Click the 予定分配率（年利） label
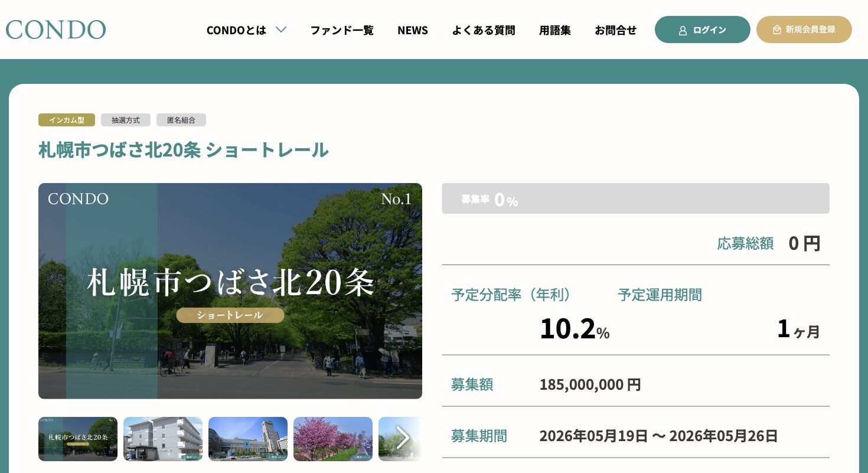Image resolution: width=868 pixels, height=473 pixels. click(511, 295)
